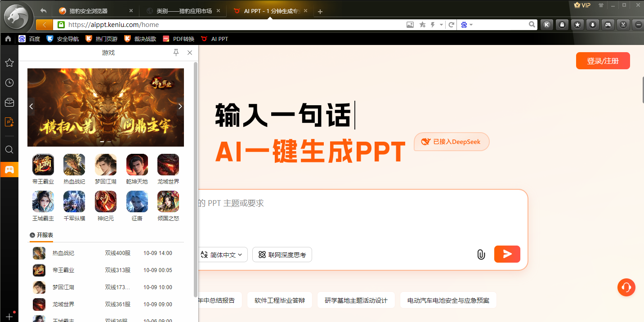Switch to the 猎豹安全浏览器 tab
Screen dimensions: 644x322
[x=95, y=11]
